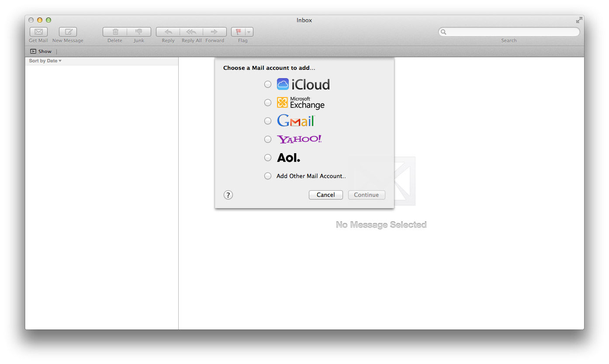Screen dimensions: 609x364
Task: Click in the Search field
Action: click(x=509, y=32)
